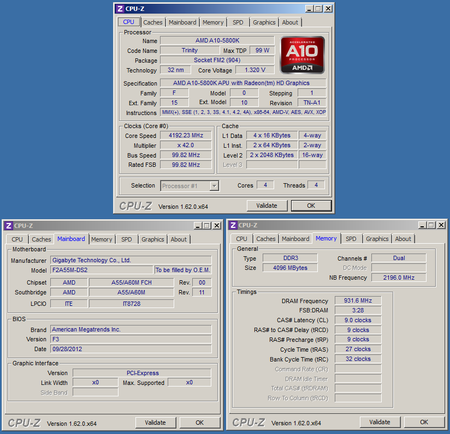
Task: Click the LPCIO model value IT8728
Action: tap(131, 304)
